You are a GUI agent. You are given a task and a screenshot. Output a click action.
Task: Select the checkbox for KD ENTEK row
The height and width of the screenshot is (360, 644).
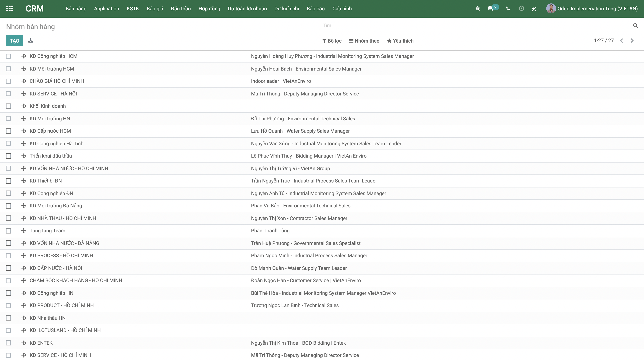8,343
